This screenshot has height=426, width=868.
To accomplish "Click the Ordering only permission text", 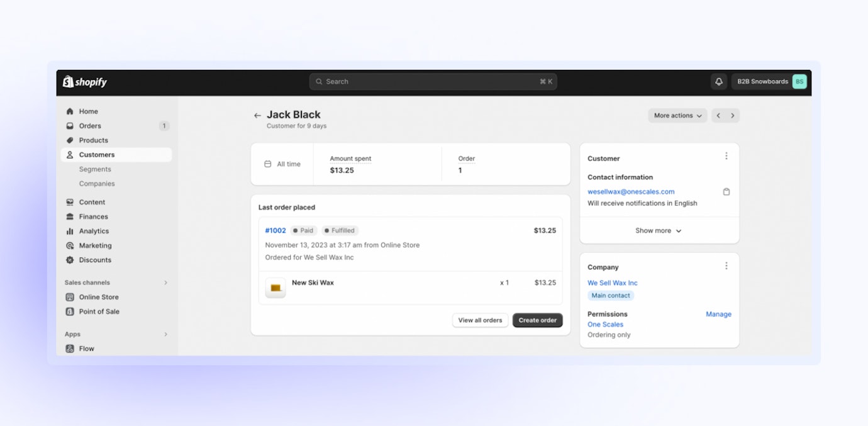I will pyautogui.click(x=609, y=335).
